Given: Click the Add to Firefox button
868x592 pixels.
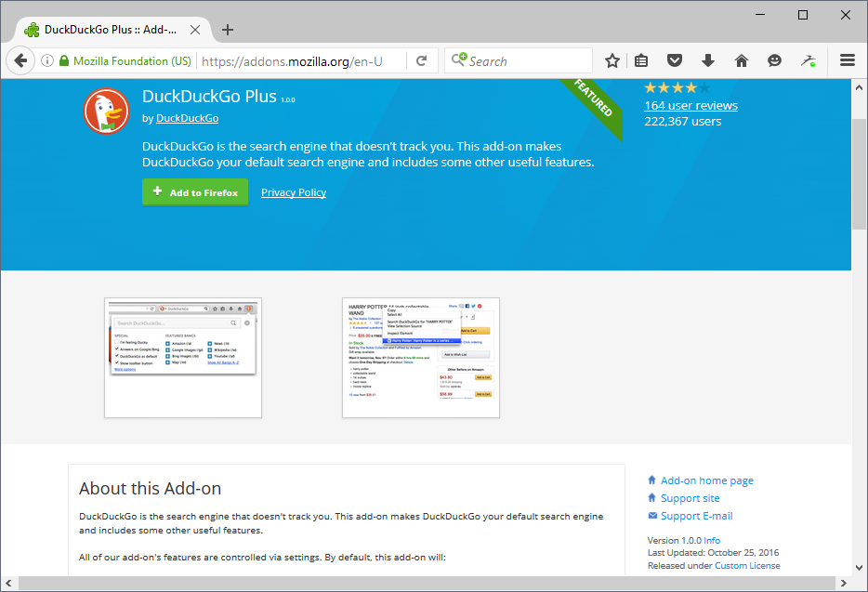Looking at the screenshot, I should tap(195, 192).
